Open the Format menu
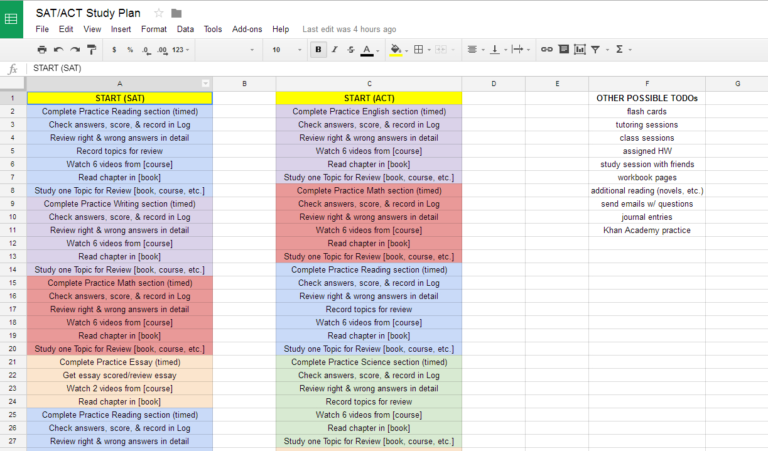 click(x=154, y=29)
